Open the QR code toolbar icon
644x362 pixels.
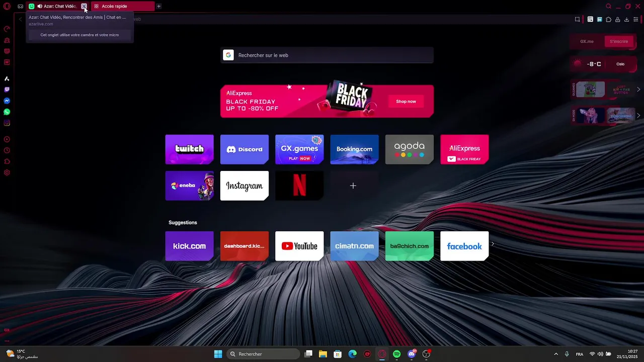(x=590, y=20)
